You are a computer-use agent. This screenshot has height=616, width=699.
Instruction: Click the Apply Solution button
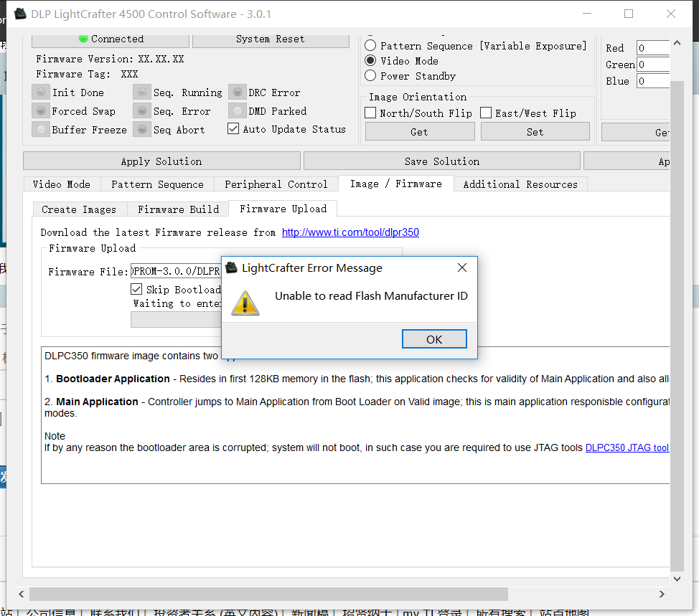coord(161,161)
